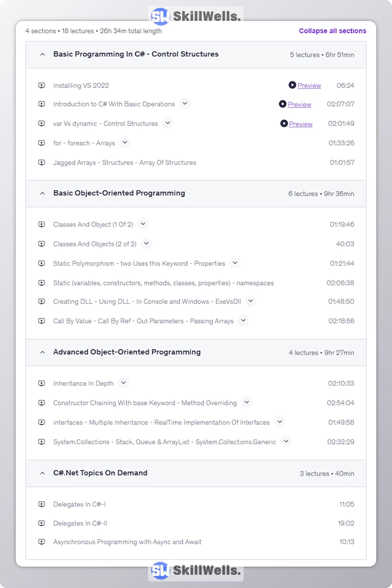This screenshot has width=392, height=588.
Task: Open the dropdown for for - foreach - Arrays
Action: coord(125,143)
